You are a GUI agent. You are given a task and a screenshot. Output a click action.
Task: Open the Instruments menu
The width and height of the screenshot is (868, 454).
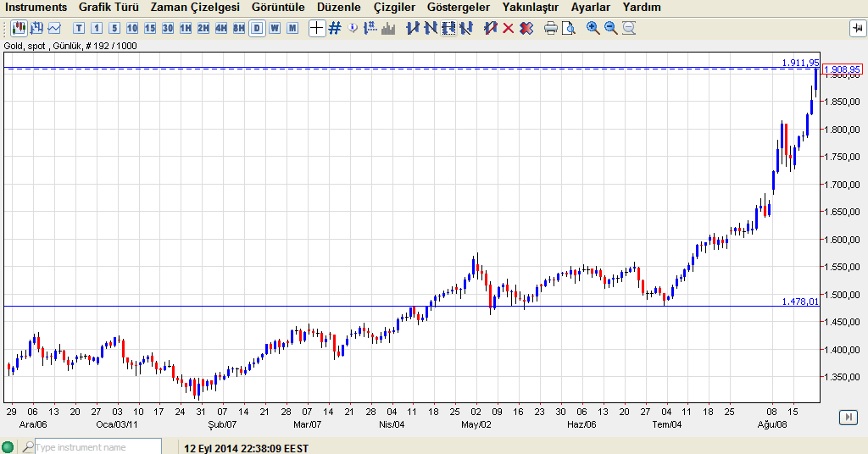(36, 7)
